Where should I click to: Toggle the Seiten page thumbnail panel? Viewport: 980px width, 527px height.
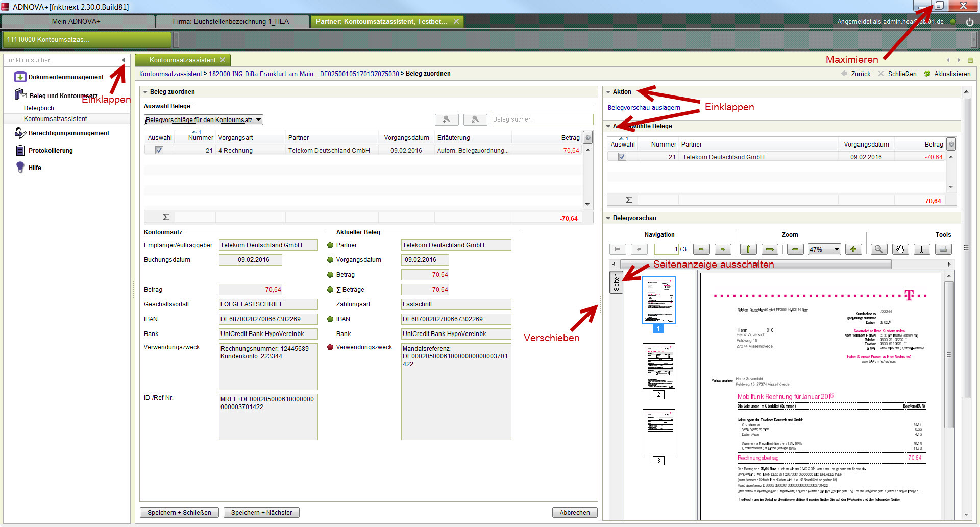click(616, 282)
